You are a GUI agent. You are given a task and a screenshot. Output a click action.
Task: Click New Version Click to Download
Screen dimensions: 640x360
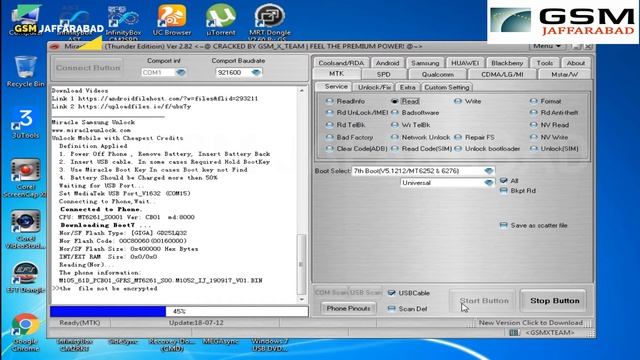point(531,323)
